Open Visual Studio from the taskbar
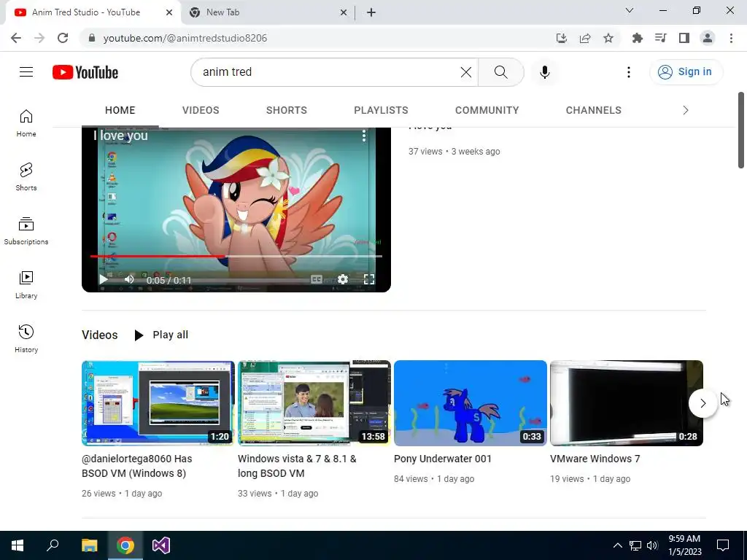 (161, 545)
